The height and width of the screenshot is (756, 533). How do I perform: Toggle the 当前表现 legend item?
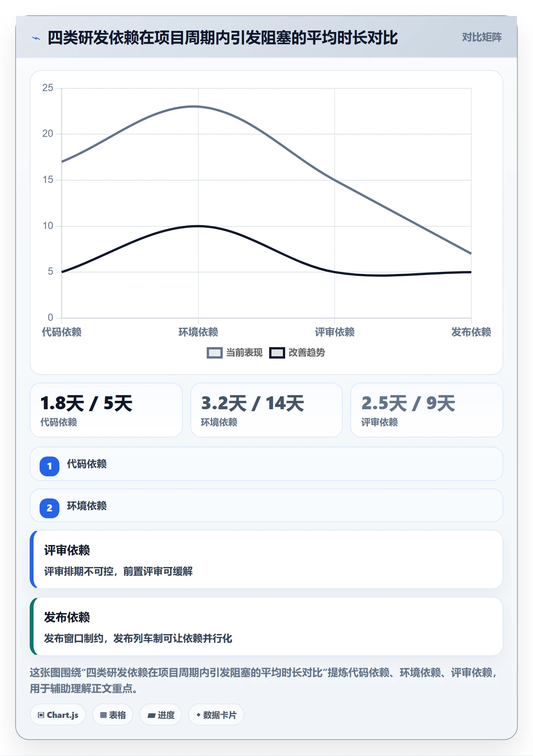pos(235,353)
